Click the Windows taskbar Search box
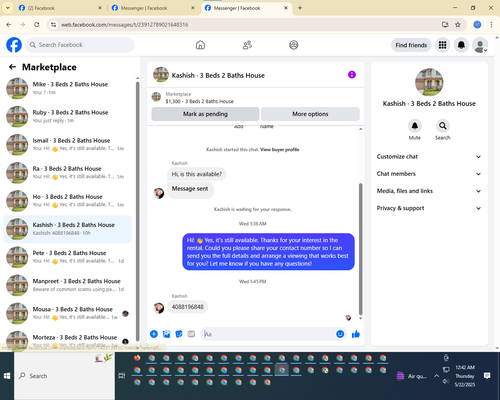500x400 pixels. pos(65,376)
